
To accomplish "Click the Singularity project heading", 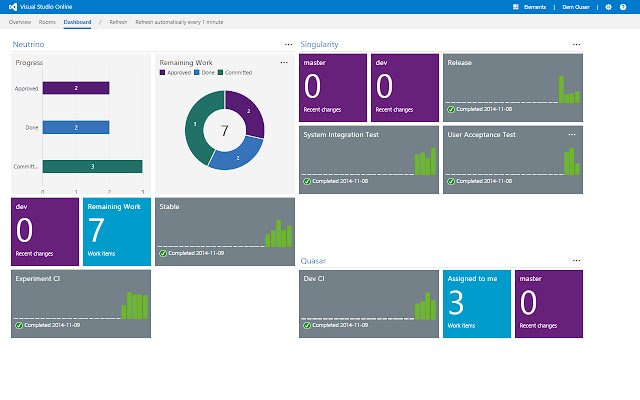I will [x=319, y=44].
